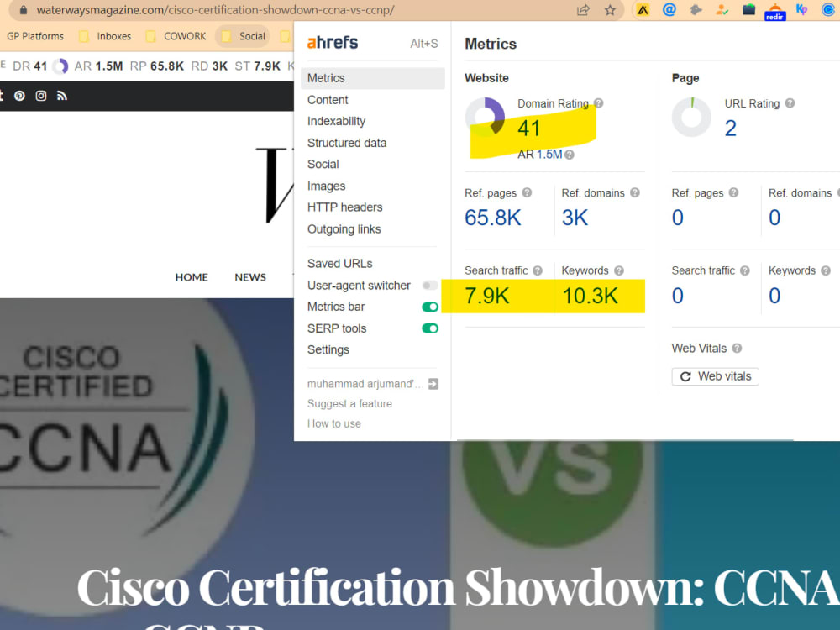
Task: Click the share icon in the address bar
Action: click(x=583, y=9)
